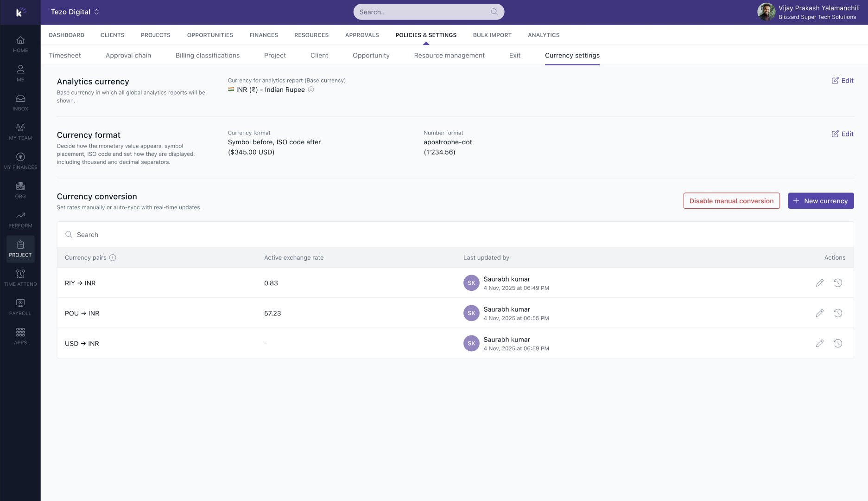Go to My Finances in sidebar
Viewport: 868px width, 501px height.
click(20, 161)
